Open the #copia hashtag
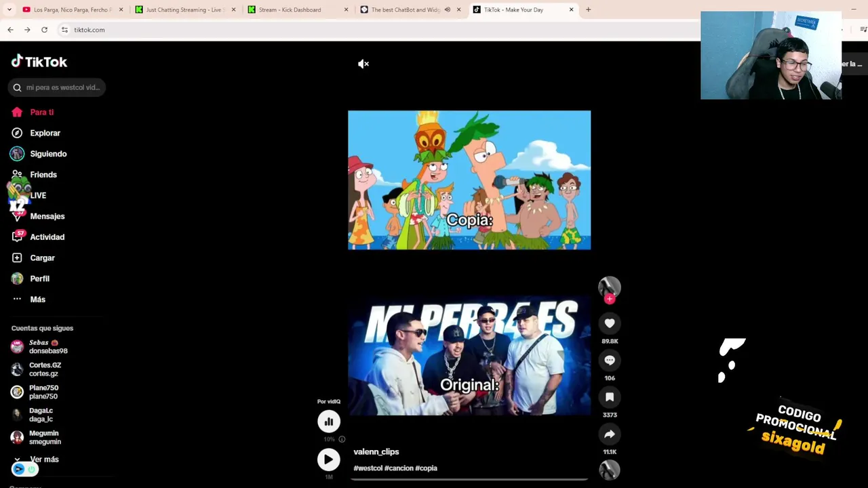This screenshot has width=868, height=488. [427, 468]
